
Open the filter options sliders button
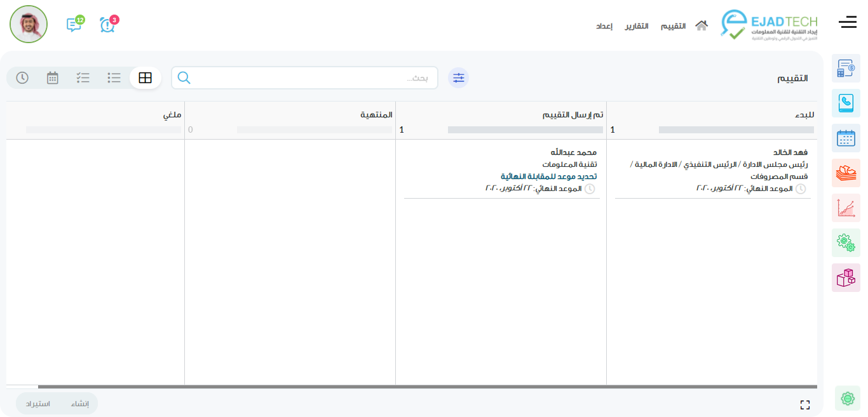click(x=459, y=78)
